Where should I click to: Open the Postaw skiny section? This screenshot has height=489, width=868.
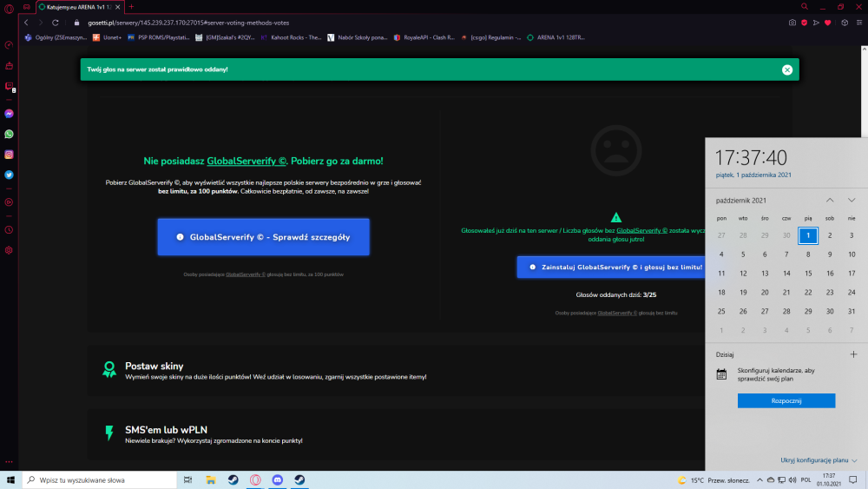(x=397, y=371)
